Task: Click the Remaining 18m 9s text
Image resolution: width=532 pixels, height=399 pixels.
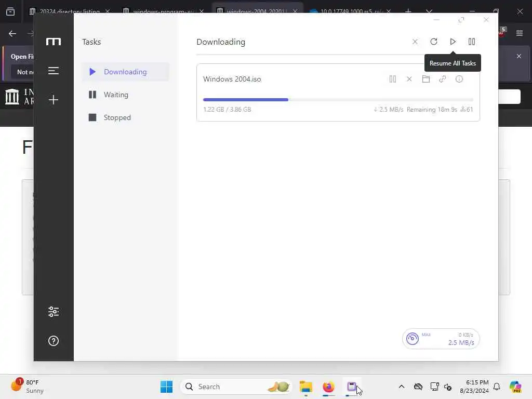Action: click(x=432, y=109)
